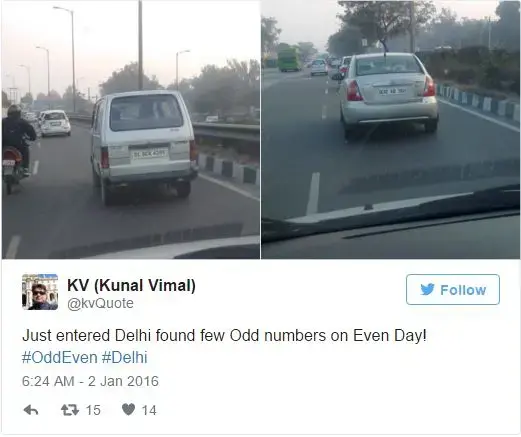
Task: Click the green bus in right photo
Action: tap(289, 59)
